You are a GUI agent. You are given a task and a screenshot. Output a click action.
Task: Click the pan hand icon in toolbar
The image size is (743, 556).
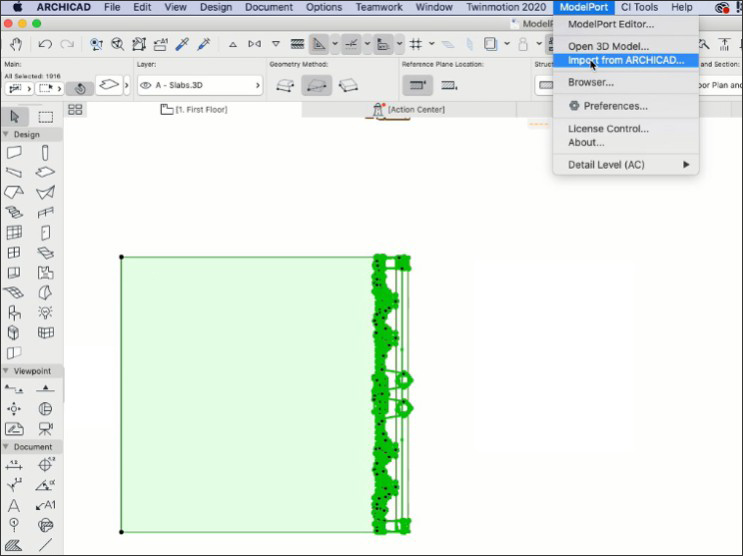(16, 44)
